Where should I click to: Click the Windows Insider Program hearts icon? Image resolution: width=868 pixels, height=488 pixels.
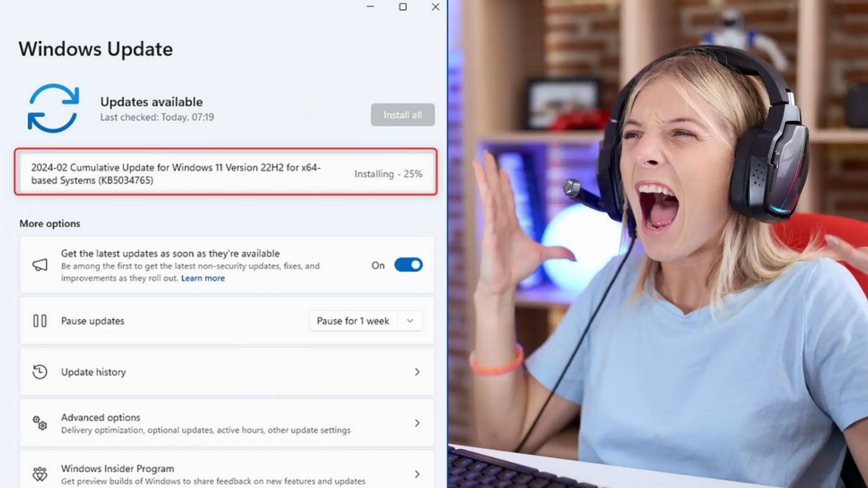coord(40,474)
